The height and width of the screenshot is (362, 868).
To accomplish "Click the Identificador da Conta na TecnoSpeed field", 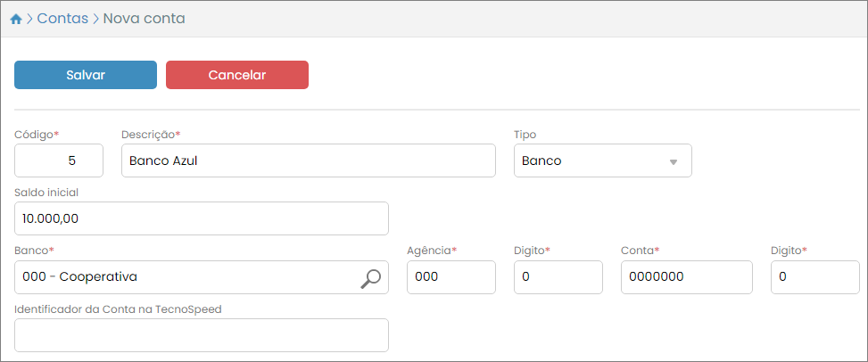I will [x=202, y=335].
